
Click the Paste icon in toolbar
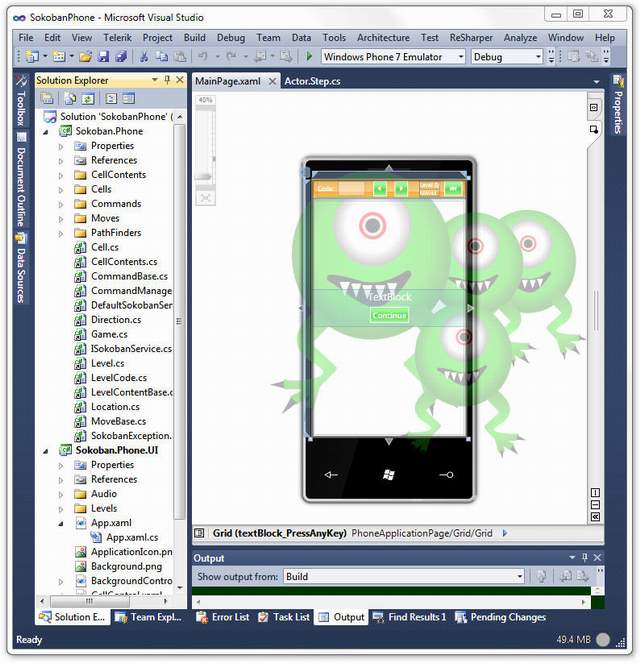pyautogui.click(x=180, y=56)
